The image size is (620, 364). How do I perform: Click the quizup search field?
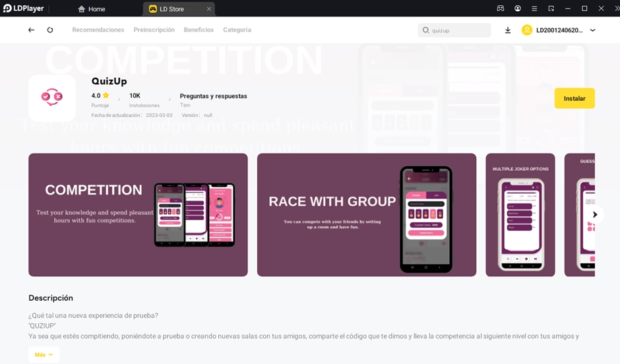coord(454,30)
